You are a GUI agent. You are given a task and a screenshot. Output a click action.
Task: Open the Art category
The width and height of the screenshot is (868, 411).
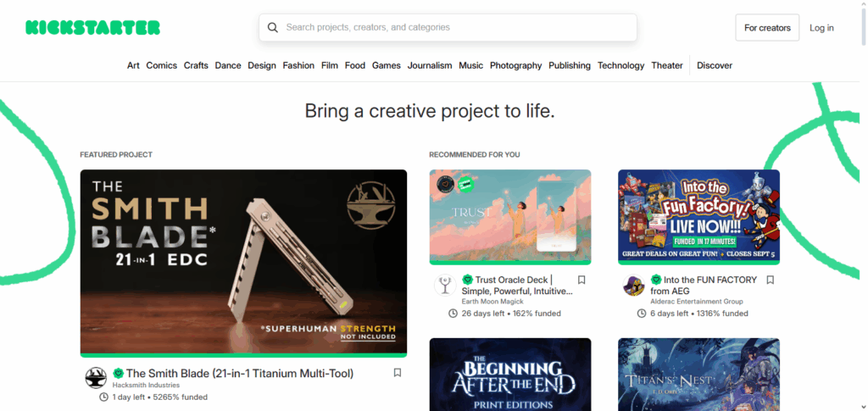133,65
